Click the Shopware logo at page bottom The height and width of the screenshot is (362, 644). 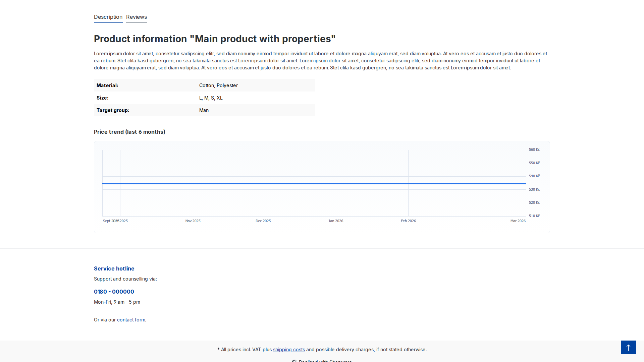click(294, 361)
